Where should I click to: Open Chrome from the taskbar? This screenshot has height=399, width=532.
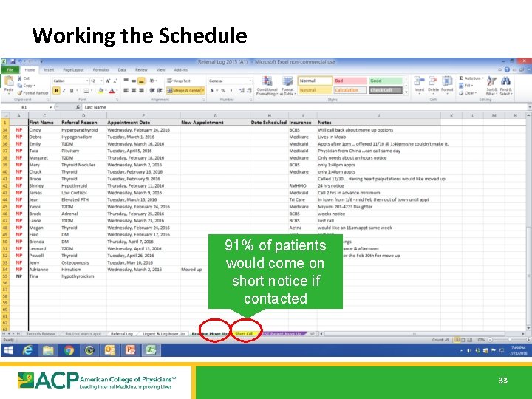point(69,350)
